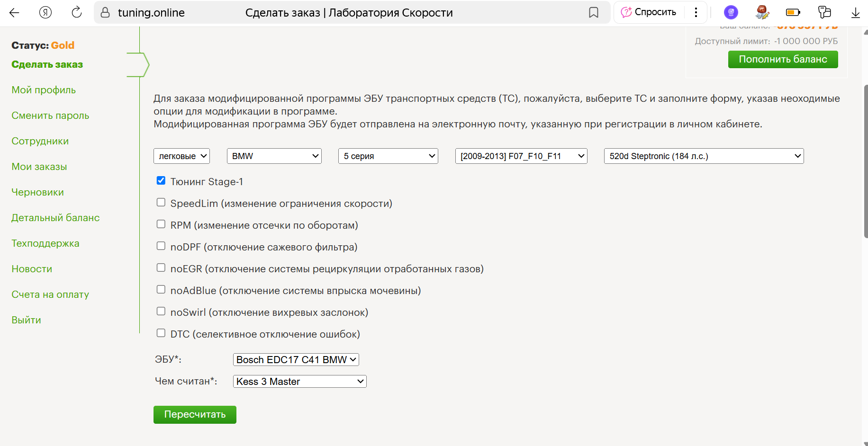868x446 pixels.
Task: Open the BMW make dropdown
Action: (x=274, y=156)
